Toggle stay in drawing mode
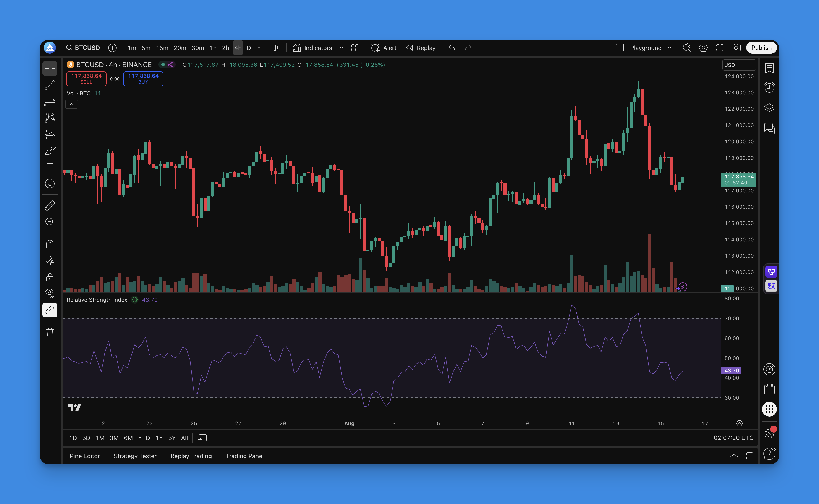Image resolution: width=819 pixels, height=504 pixels. (x=50, y=261)
